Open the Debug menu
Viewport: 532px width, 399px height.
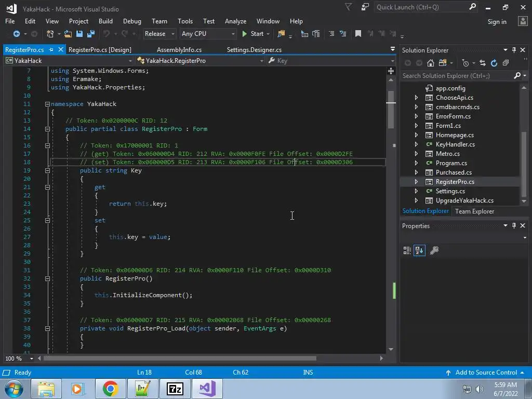[132, 21]
